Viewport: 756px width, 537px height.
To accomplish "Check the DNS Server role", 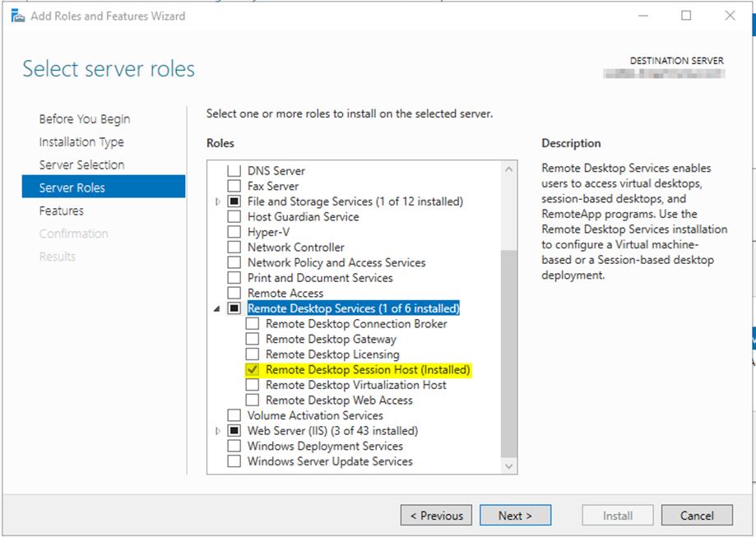I will [234, 171].
